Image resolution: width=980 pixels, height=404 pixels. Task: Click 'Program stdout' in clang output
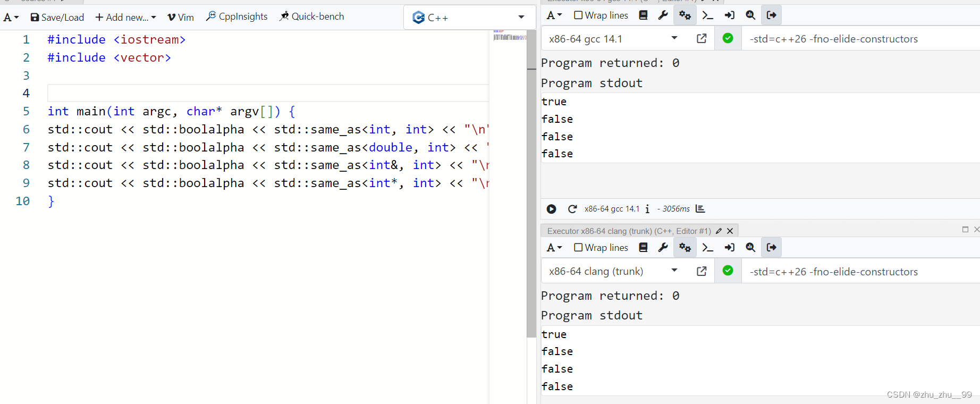point(592,315)
